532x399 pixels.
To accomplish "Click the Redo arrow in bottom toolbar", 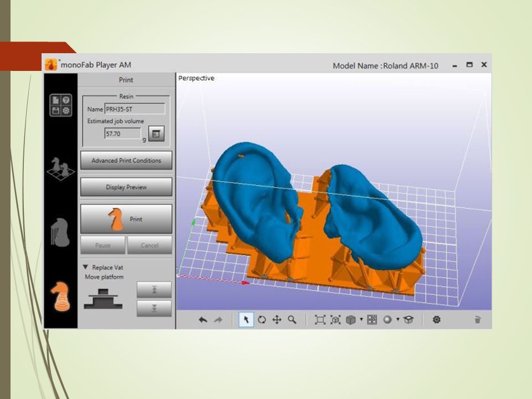I will tap(218, 320).
